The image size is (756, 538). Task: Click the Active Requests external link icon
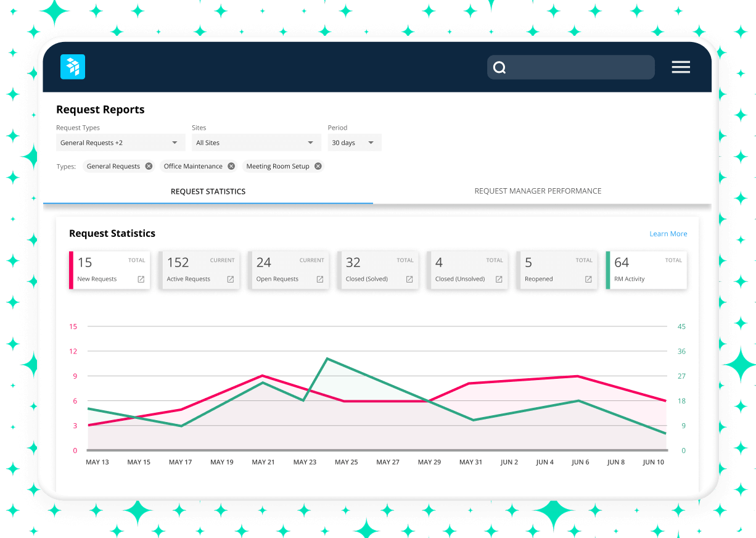[x=229, y=279]
